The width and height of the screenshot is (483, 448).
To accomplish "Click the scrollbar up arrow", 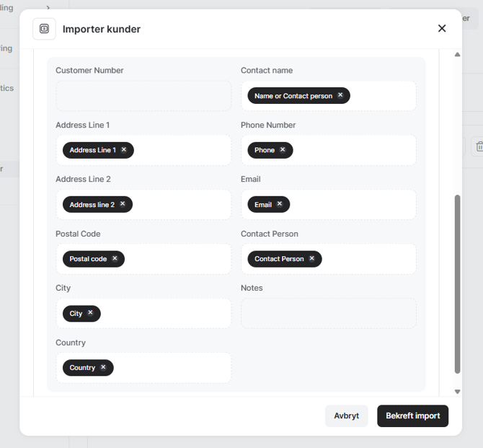I will pyautogui.click(x=458, y=55).
